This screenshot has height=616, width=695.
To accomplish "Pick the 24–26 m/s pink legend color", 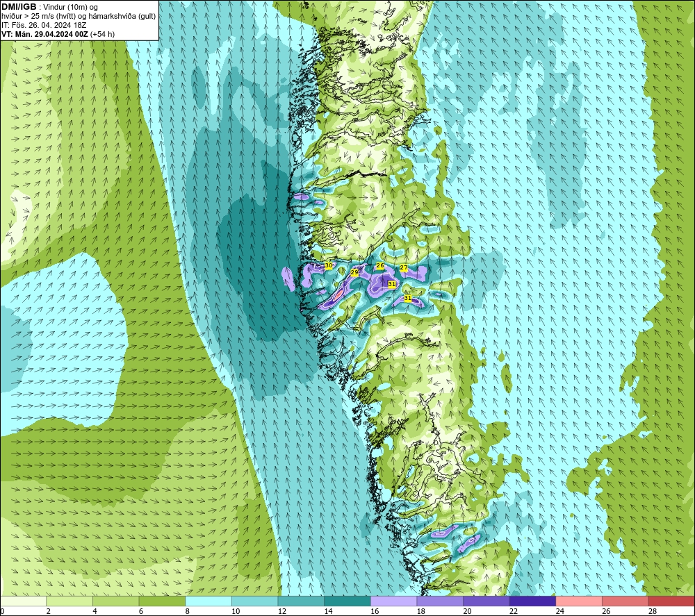I will 579,601.
